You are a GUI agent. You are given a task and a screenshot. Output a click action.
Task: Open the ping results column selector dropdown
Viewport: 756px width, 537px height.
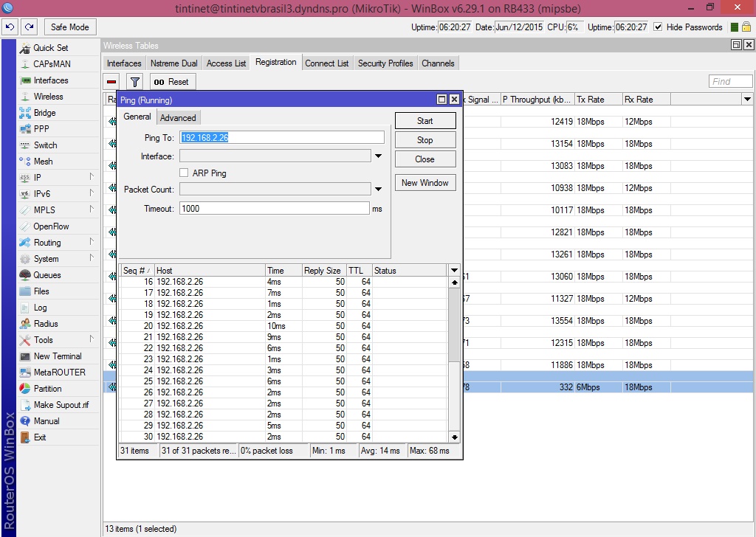pos(454,271)
